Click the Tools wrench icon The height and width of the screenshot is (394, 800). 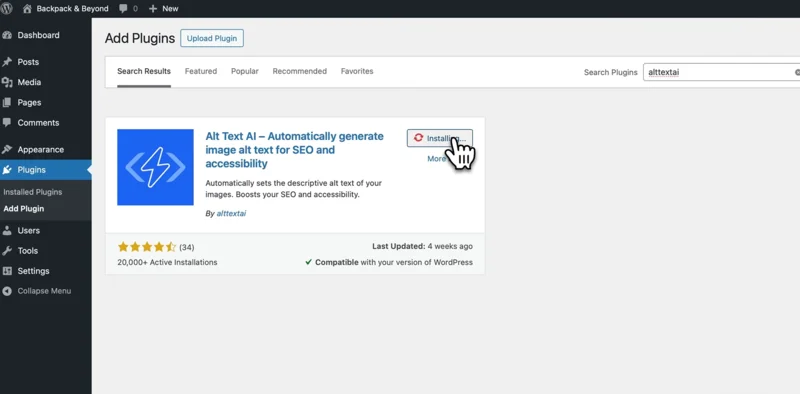tap(7, 251)
